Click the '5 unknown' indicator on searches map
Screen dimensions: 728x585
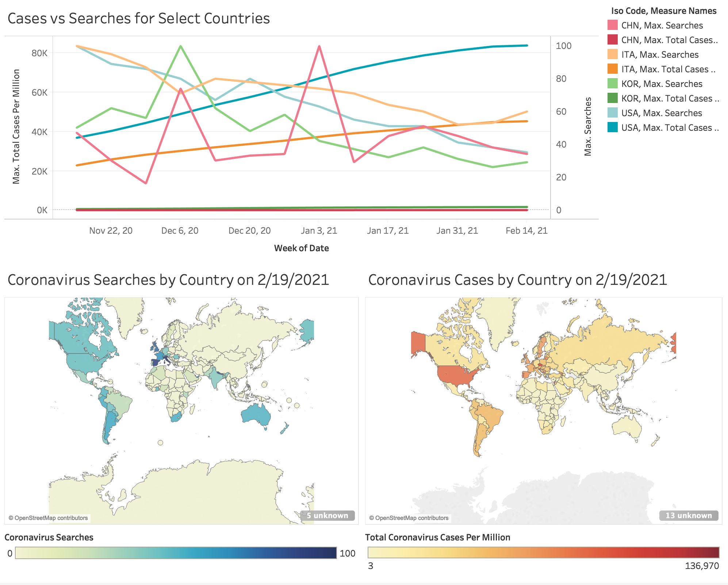[327, 516]
